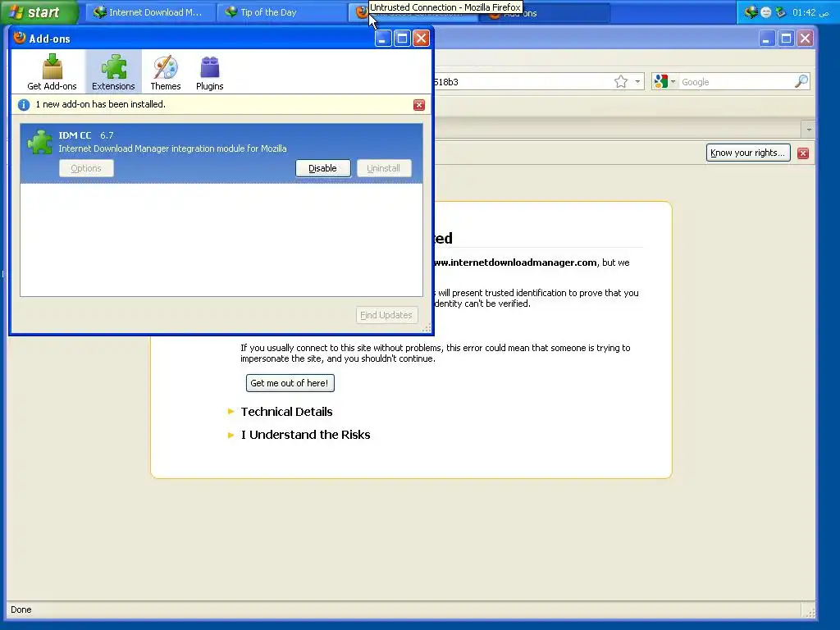The width and height of the screenshot is (840, 630).
Task: Click the third system tray icon
Action: click(781, 12)
